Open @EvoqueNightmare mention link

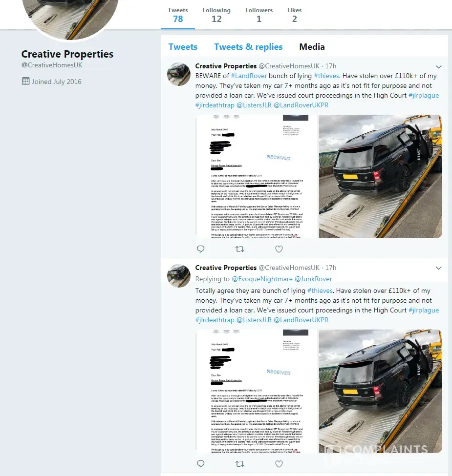coord(262,279)
